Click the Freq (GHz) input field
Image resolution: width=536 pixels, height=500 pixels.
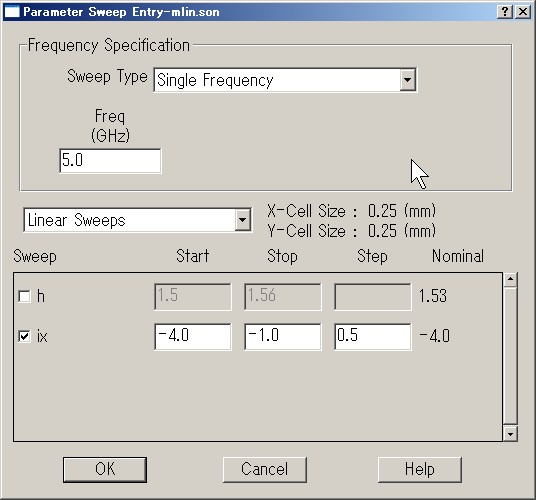(110, 161)
